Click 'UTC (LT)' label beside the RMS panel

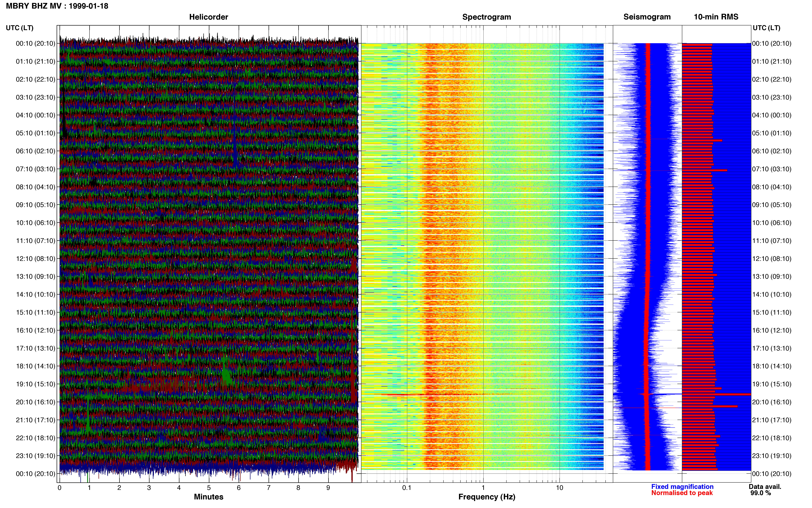coord(766,28)
